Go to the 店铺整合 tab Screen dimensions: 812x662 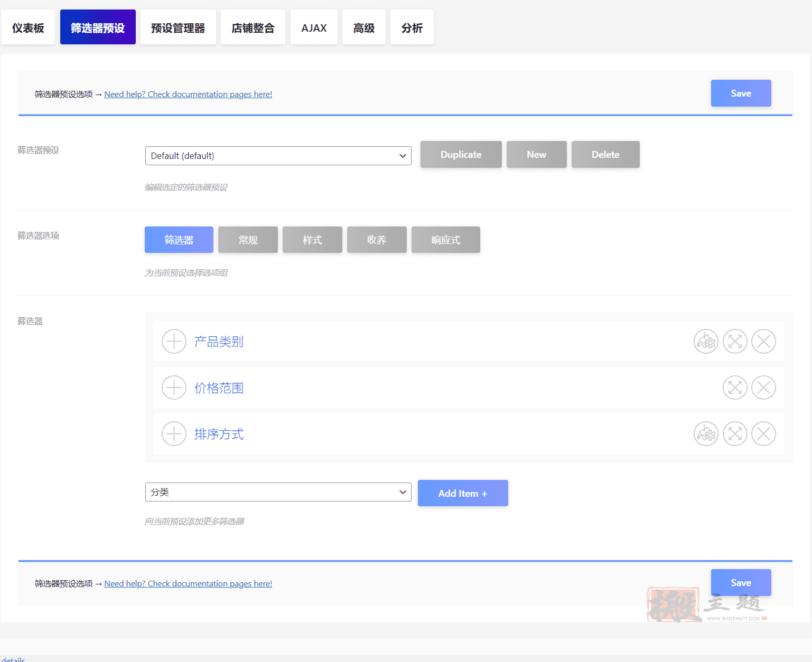point(253,27)
